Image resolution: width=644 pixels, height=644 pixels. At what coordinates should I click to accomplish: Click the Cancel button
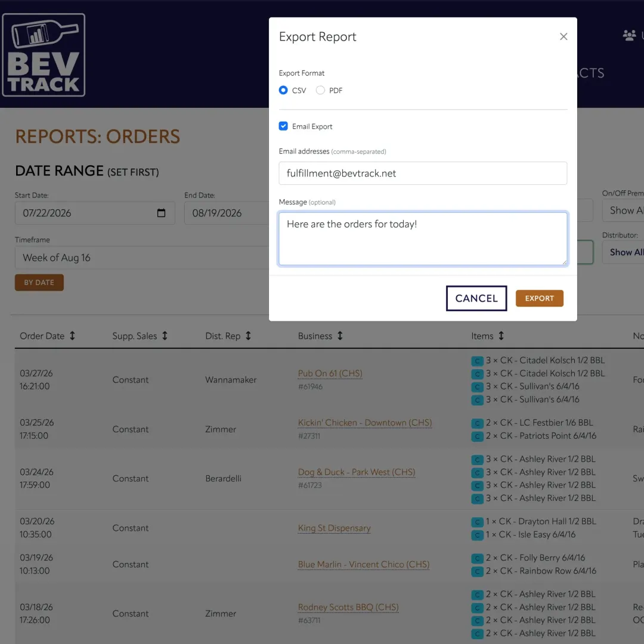(x=476, y=298)
